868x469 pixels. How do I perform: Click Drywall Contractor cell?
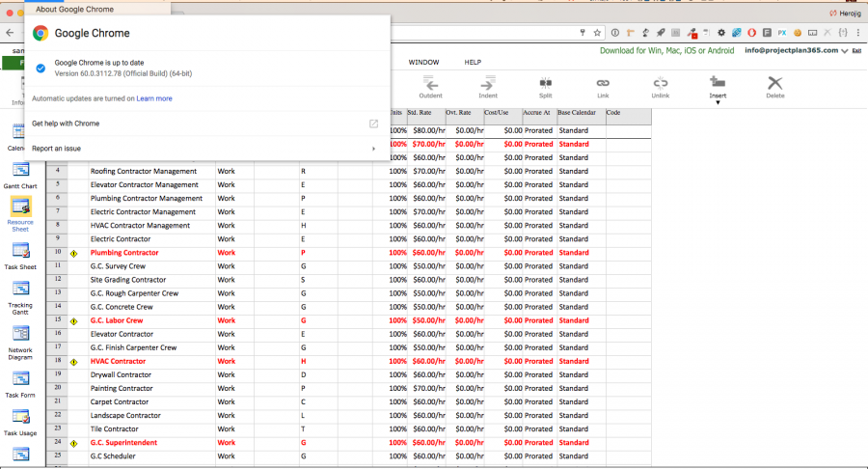point(152,374)
